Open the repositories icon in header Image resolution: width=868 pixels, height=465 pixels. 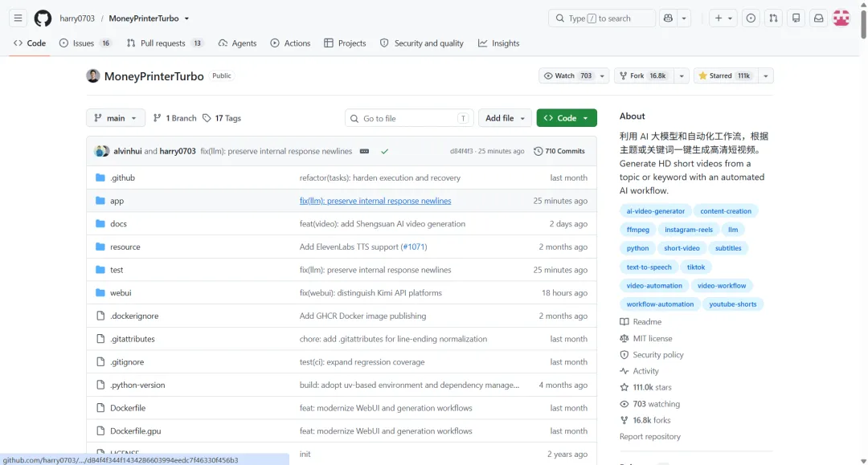[796, 18]
